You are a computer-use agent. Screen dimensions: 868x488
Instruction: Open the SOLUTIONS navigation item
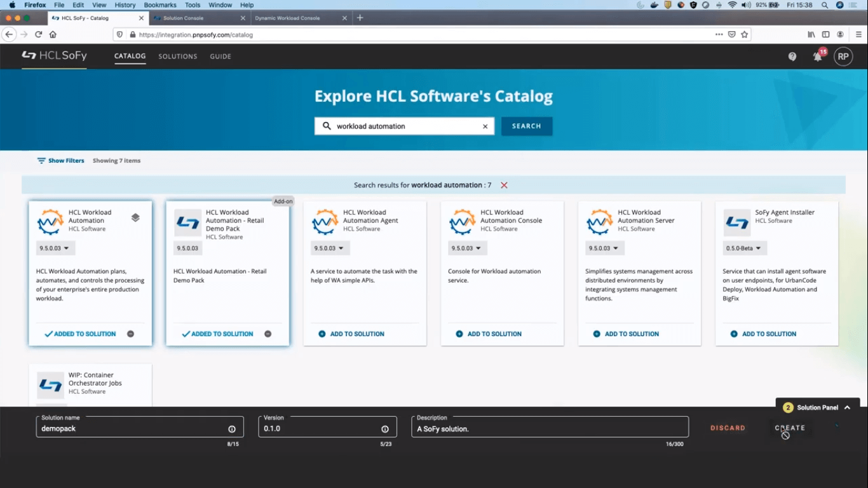click(177, 56)
